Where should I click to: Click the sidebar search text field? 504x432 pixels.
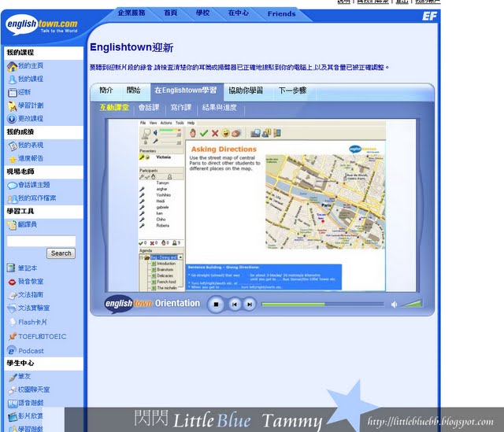point(42,242)
